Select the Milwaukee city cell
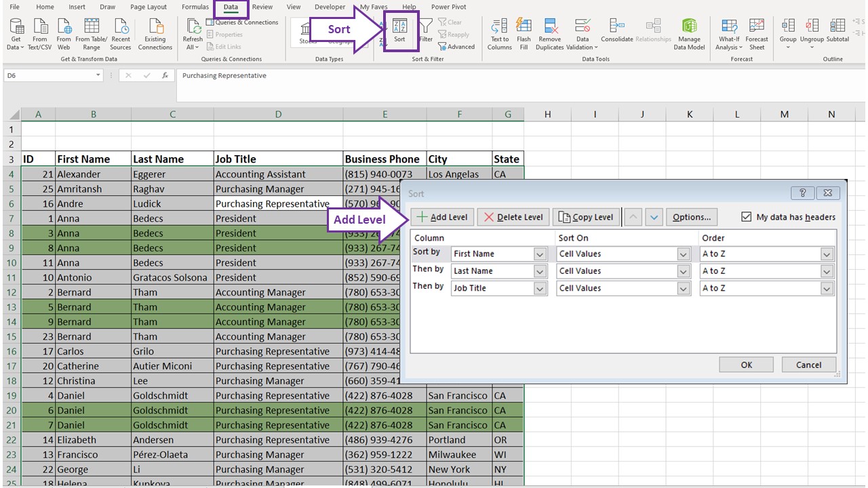Image resolution: width=868 pixels, height=488 pixels. [459, 455]
